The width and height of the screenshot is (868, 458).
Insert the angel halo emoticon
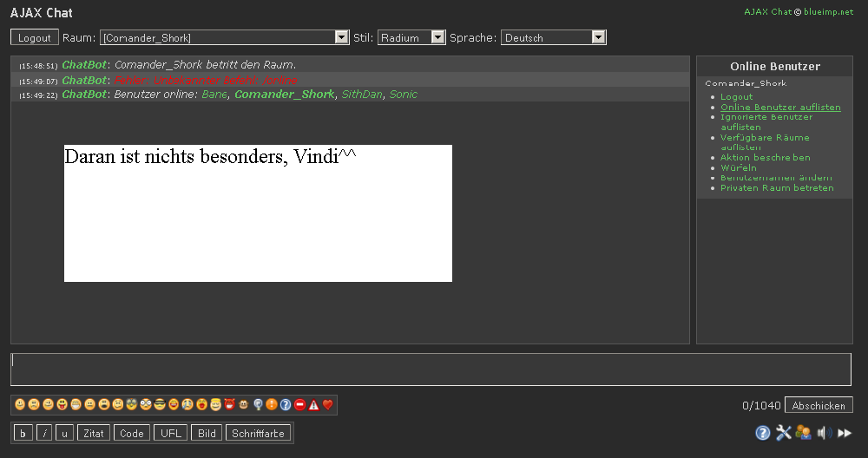[x=216, y=405]
